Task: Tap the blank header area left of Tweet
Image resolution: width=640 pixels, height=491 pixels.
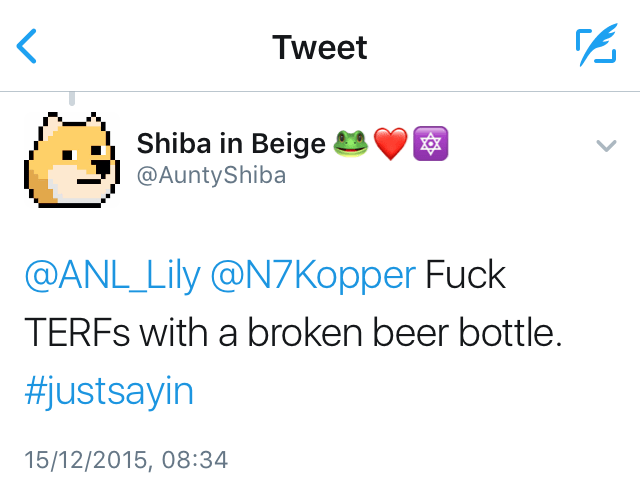Action: click(x=150, y=47)
